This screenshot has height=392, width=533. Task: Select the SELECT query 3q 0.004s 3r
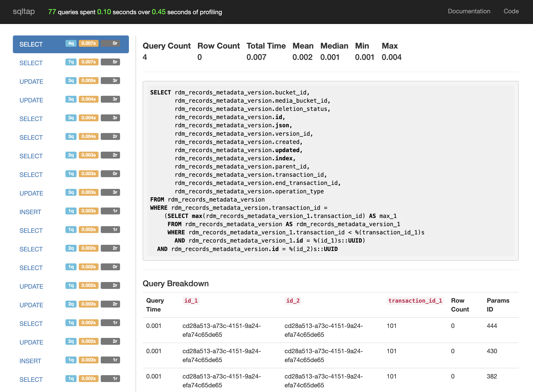click(x=71, y=119)
